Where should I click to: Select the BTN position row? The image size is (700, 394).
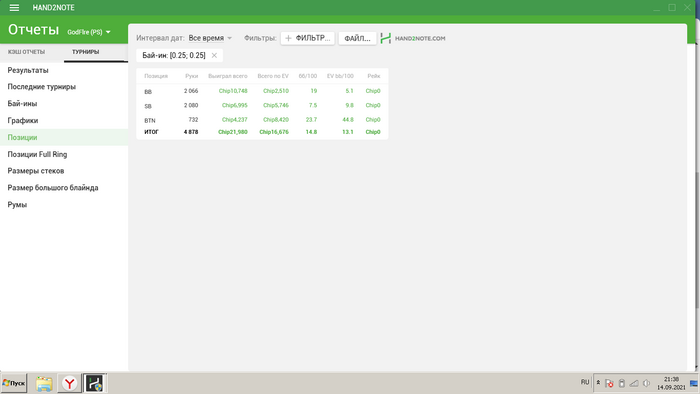pyautogui.click(x=262, y=120)
